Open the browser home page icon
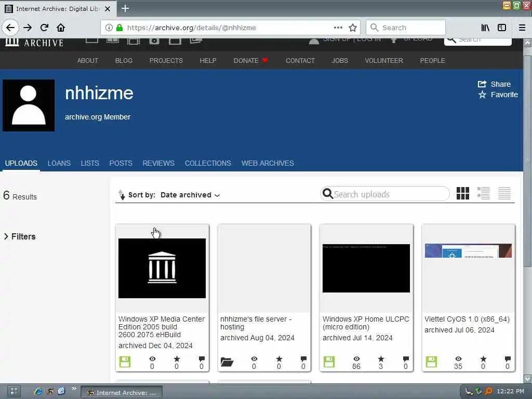The width and height of the screenshot is (532, 399). 61,28
